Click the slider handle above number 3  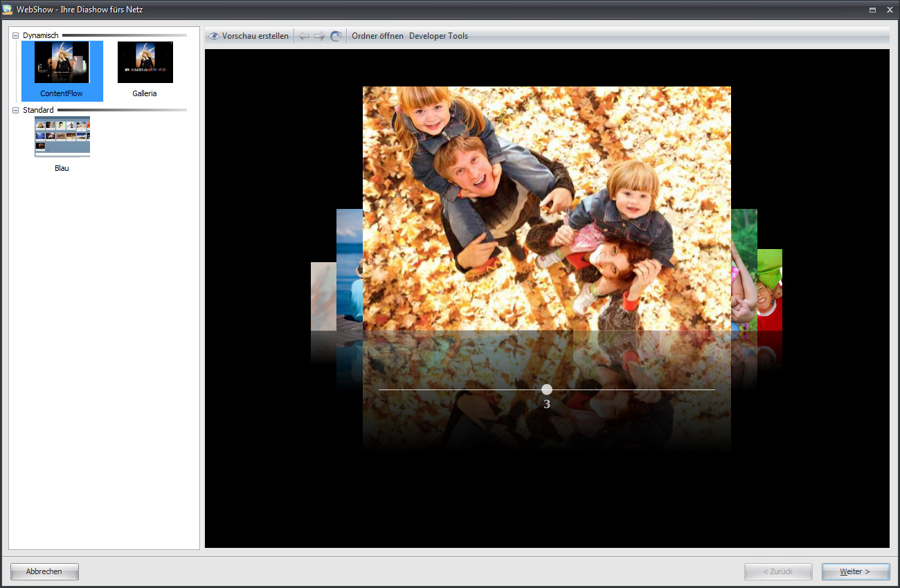pyautogui.click(x=547, y=389)
